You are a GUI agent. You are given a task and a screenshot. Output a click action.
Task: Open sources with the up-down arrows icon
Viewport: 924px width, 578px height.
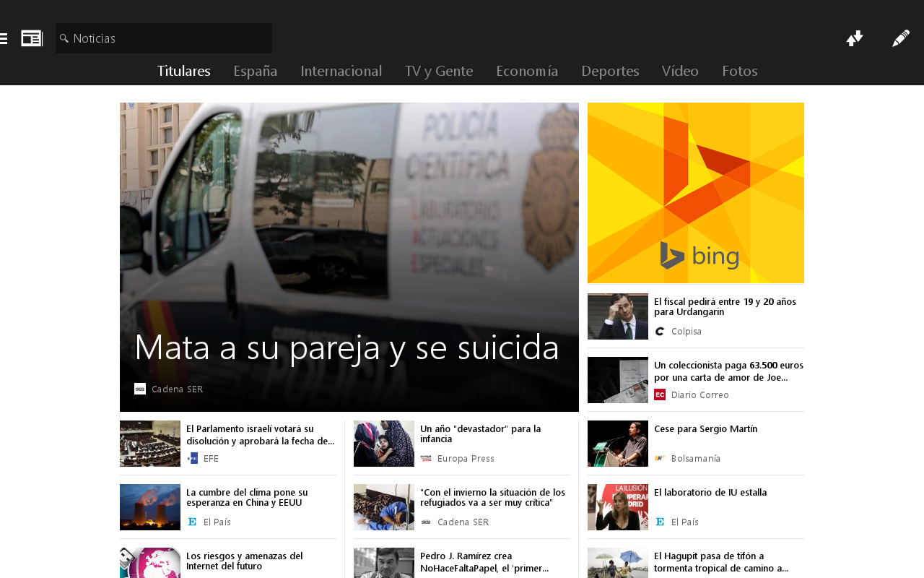click(x=855, y=38)
